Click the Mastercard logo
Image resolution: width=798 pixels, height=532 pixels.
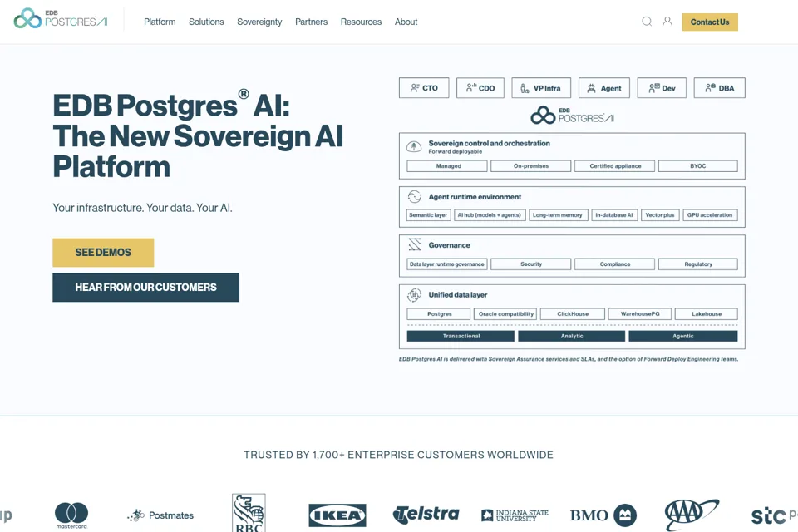click(71, 515)
